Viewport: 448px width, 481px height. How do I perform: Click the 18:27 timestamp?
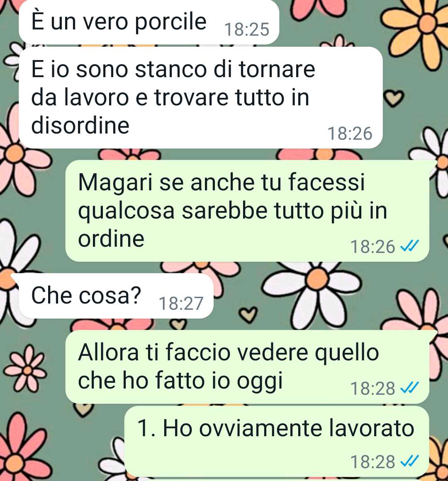(x=181, y=304)
